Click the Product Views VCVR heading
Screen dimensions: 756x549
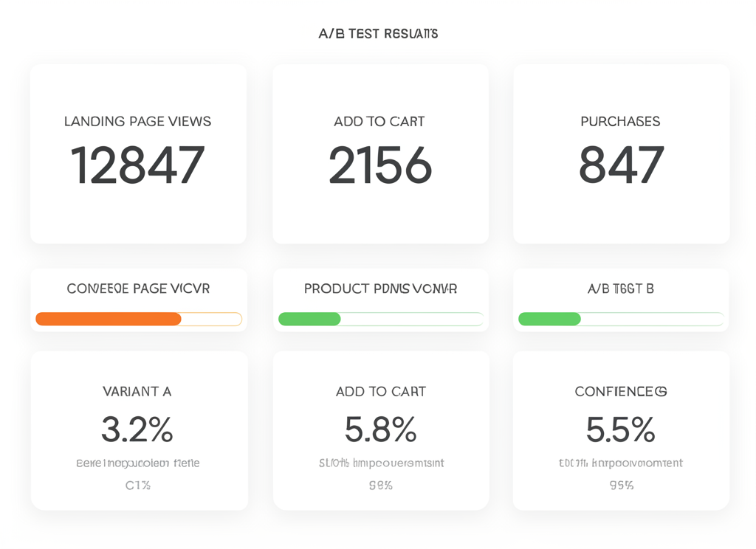click(380, 289)
